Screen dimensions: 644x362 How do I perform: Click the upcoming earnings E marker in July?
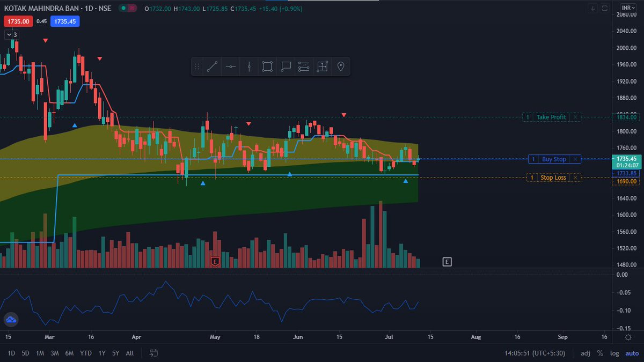[x=447, y=262]
